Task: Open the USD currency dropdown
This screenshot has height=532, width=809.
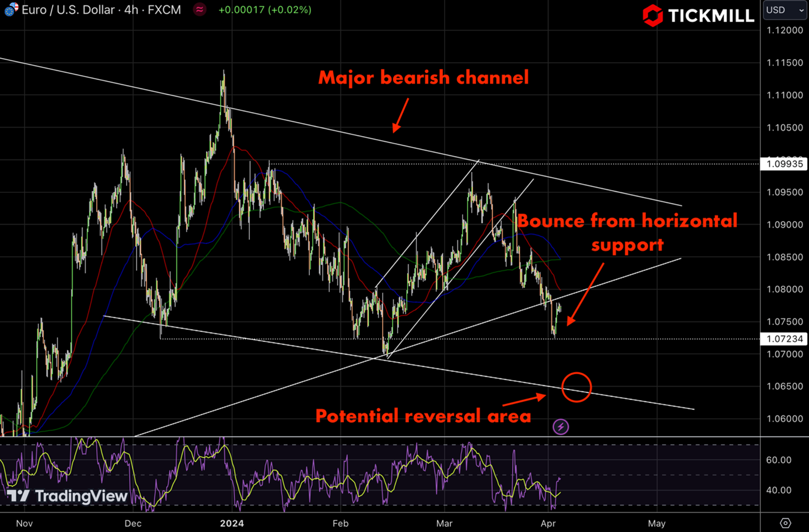Action: coord(785,10)
